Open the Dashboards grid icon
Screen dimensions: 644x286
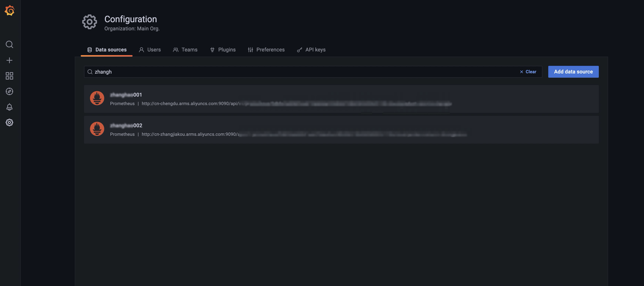(9, 76)
